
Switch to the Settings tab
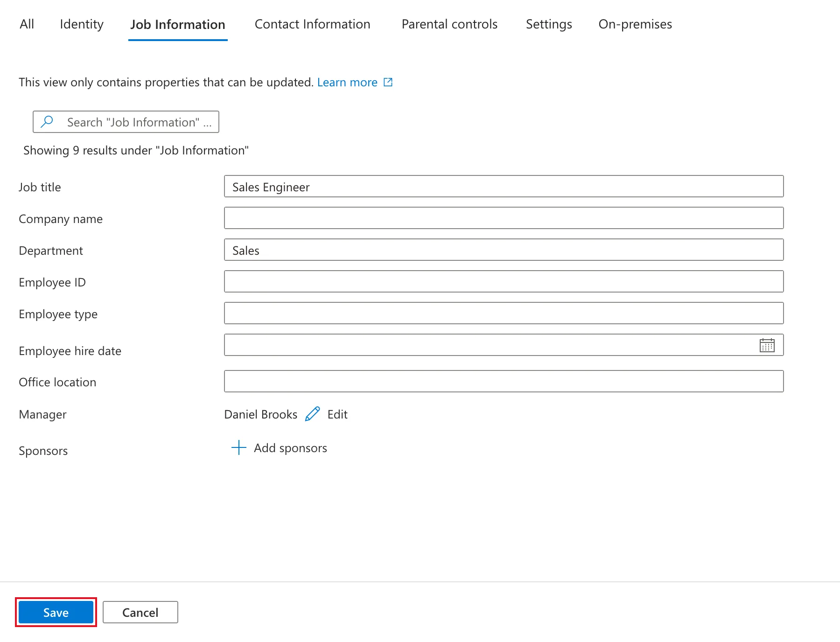(x=549, y=24)
